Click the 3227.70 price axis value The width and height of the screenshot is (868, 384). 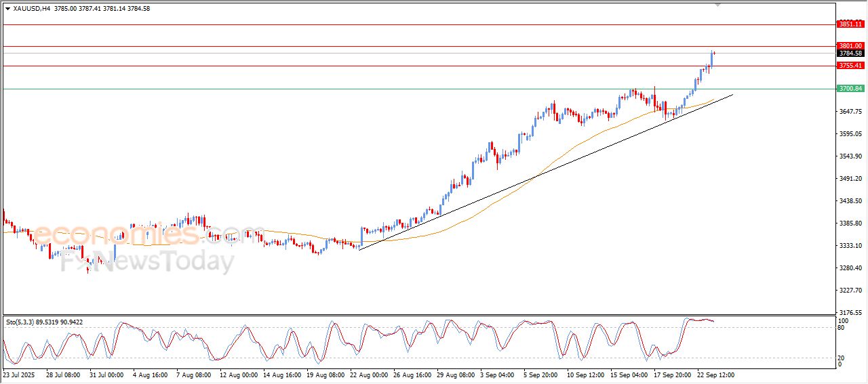[x=850, y=291]
